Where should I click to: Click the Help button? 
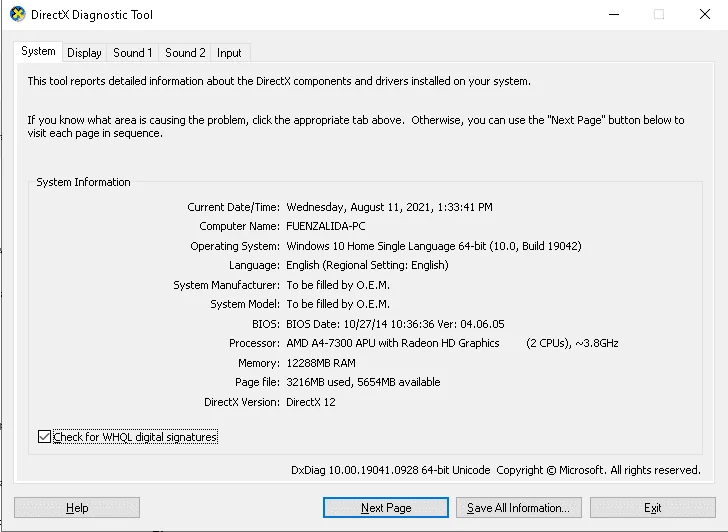point(77,507)
